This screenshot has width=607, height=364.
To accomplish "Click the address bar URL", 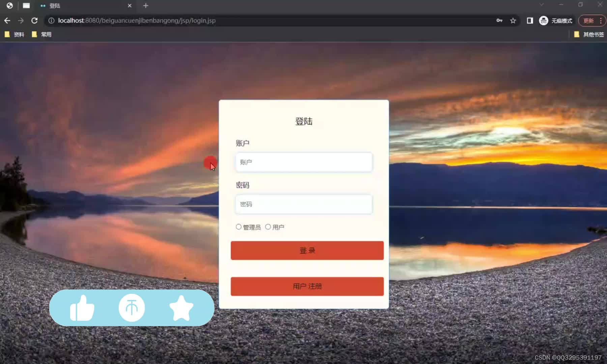I will tap(137, 21).
